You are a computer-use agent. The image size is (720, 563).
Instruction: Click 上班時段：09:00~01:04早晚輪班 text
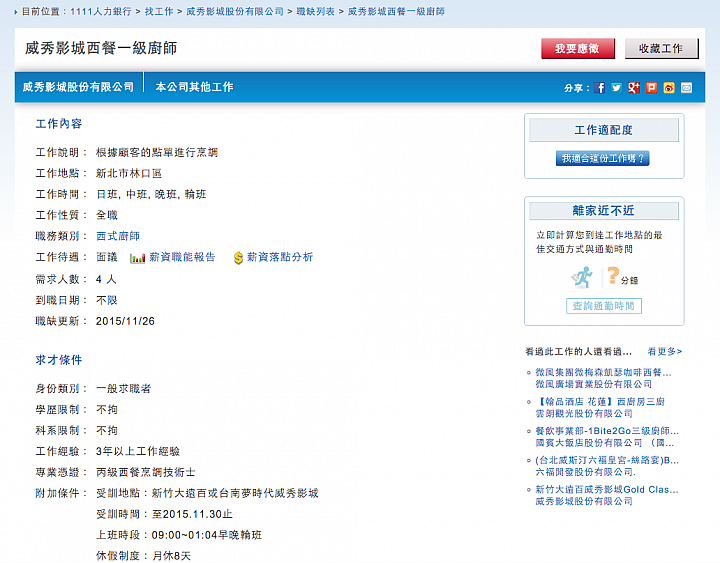(x=179, y=535)
